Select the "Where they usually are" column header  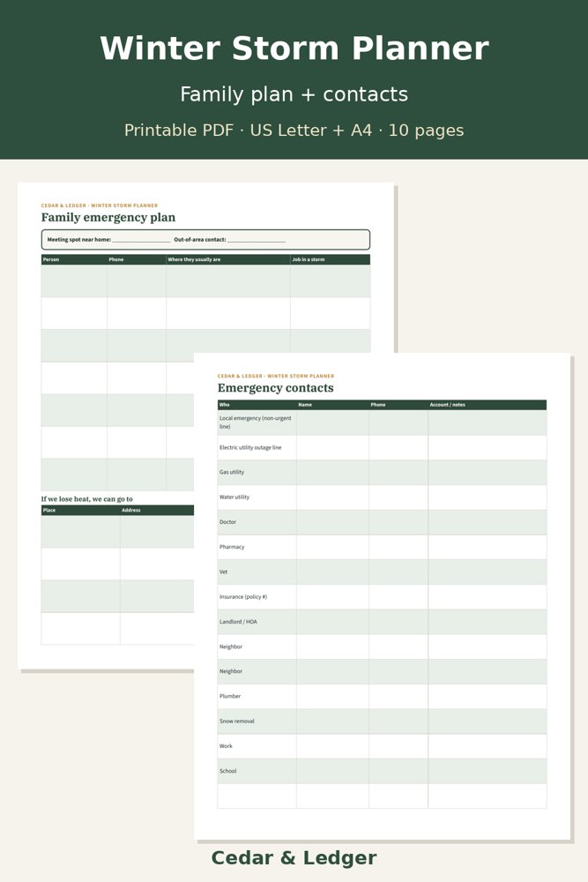click(x=194, y=259)
